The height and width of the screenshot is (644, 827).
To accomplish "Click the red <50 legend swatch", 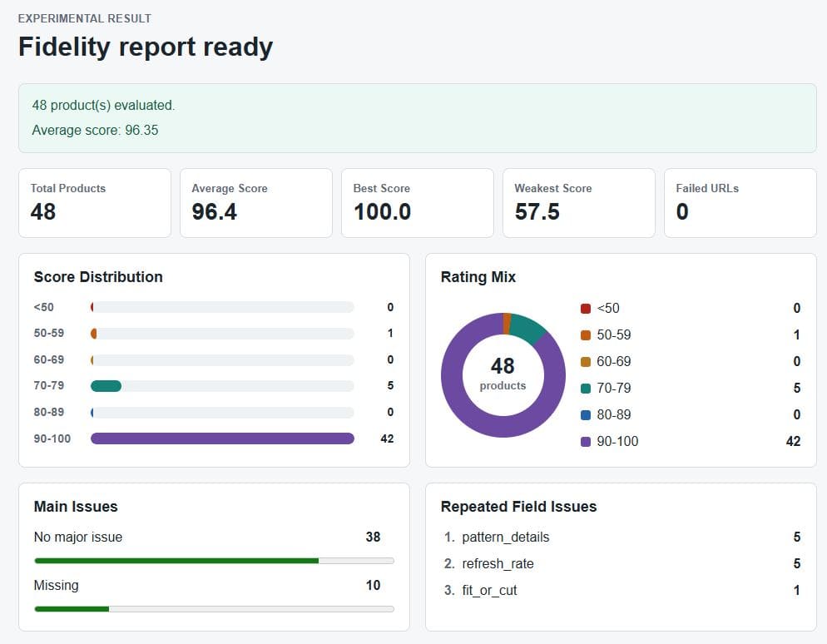I will click(x=586, y=309).
